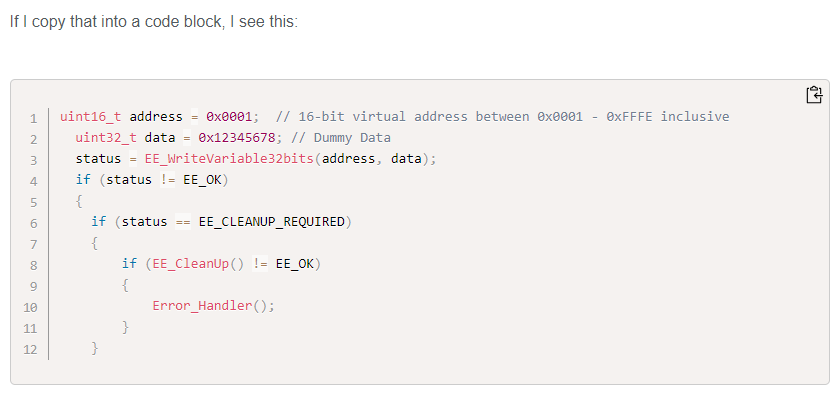Click the copy code icon
The image size is (840, 406).
[x=814, y=95]
